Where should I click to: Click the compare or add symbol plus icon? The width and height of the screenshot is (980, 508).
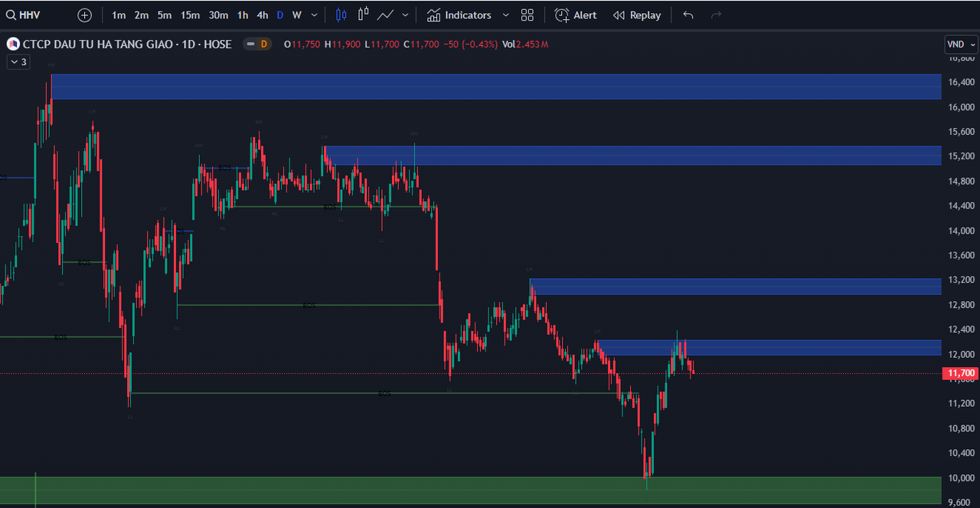85,15
